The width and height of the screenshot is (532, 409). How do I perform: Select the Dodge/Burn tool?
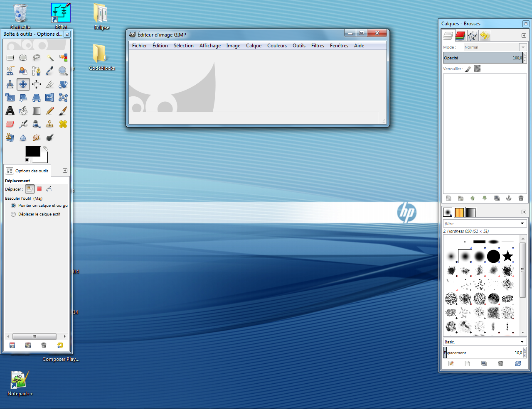click(x=50, y=137)
